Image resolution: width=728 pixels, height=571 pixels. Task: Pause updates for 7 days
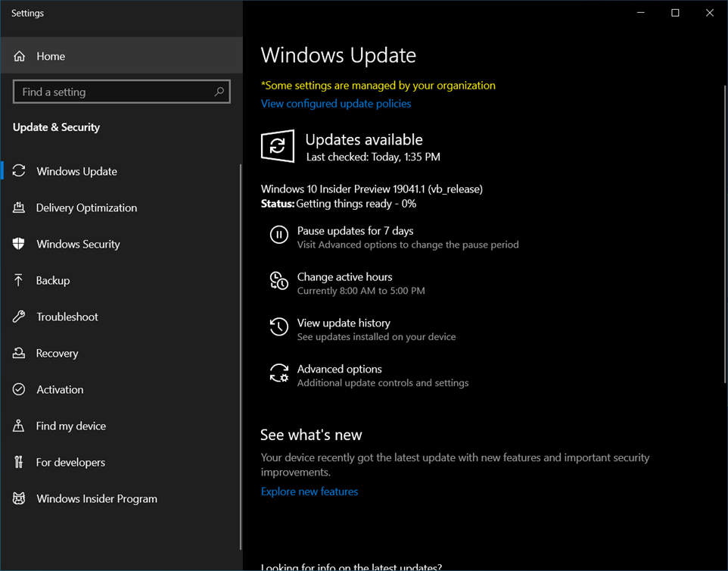394,237
